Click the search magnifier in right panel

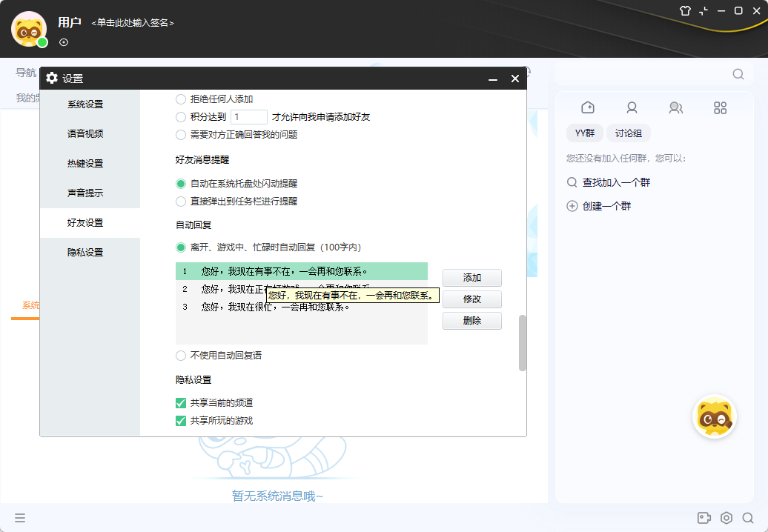point(738,74)
